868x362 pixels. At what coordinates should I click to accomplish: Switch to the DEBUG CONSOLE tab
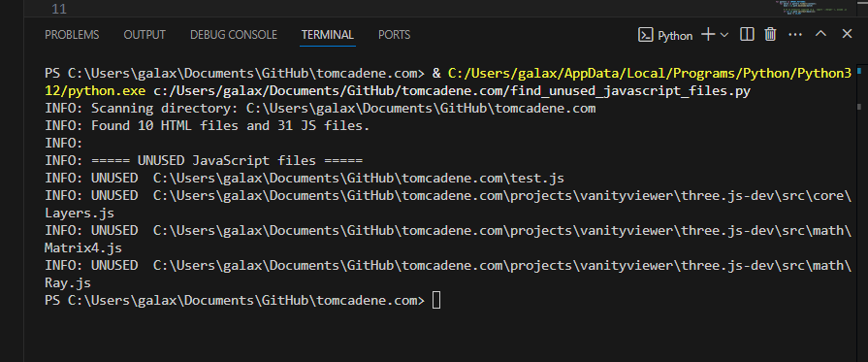[234, 35]
